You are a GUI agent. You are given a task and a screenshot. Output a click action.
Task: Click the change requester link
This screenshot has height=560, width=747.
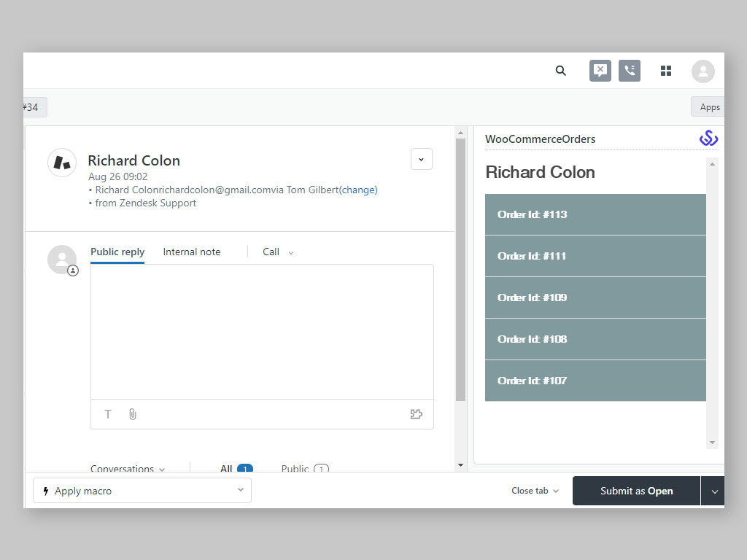click(358, 190)
